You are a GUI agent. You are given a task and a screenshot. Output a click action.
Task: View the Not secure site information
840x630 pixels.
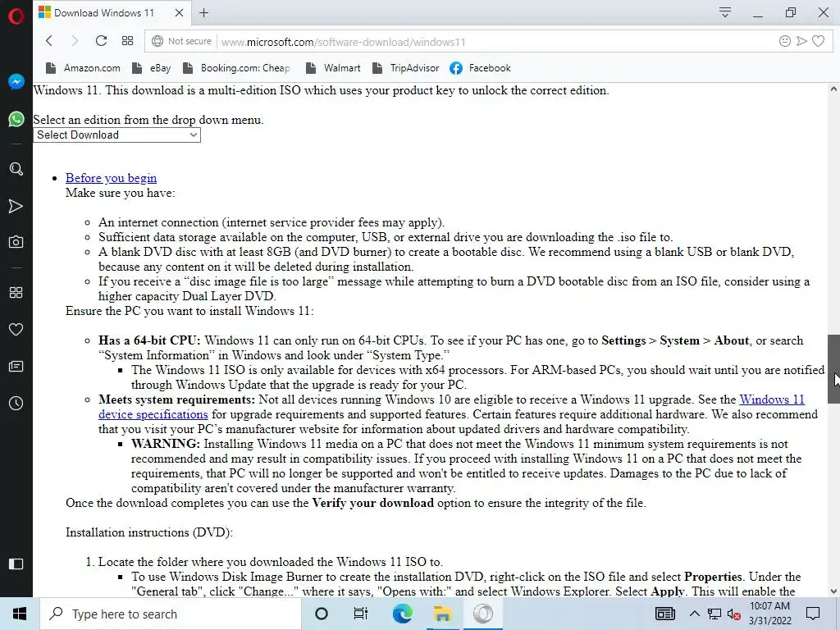click(x=181, y=41)
